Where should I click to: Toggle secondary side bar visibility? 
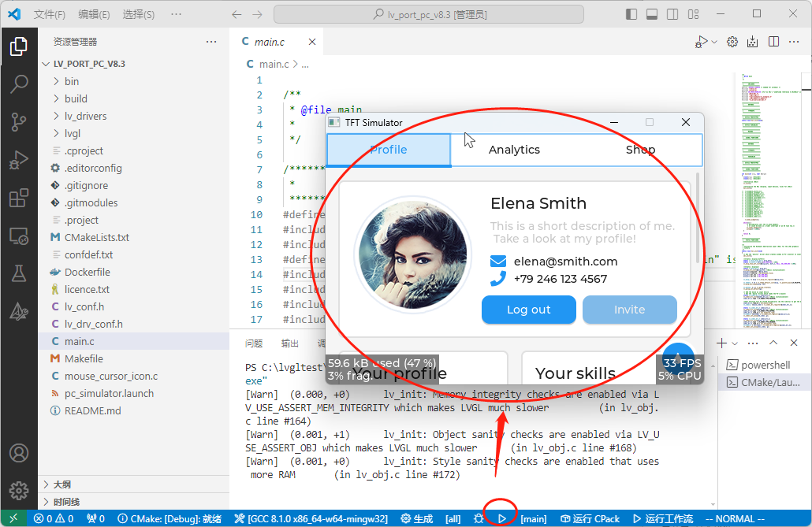coord(672,14)
